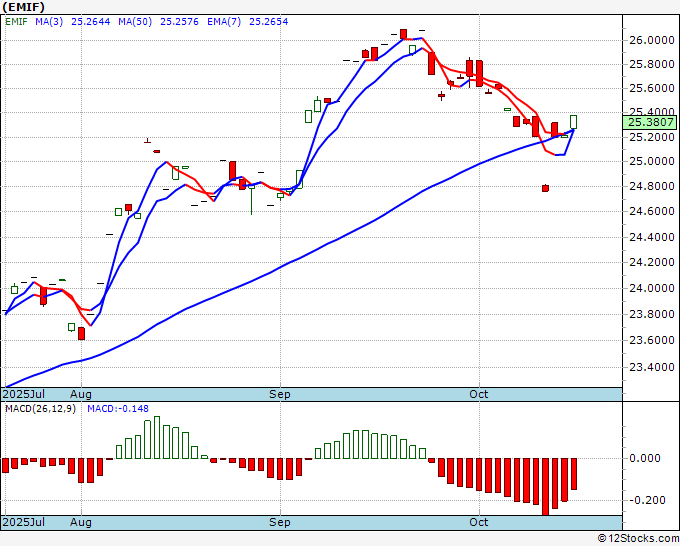Click the EMA(7) legend label
The height and width of the screenshot is (546, 680).
(224, 21)
